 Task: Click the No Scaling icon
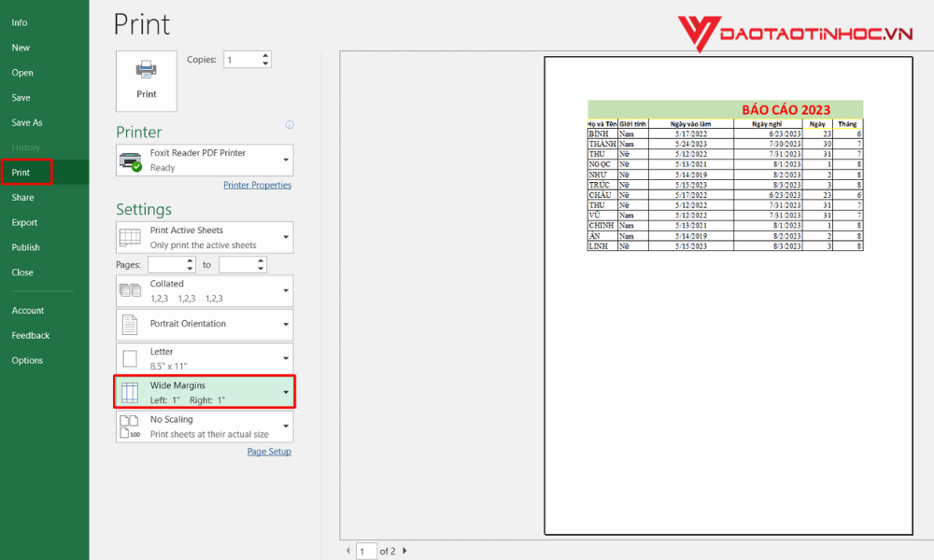[x=129, y=426]
